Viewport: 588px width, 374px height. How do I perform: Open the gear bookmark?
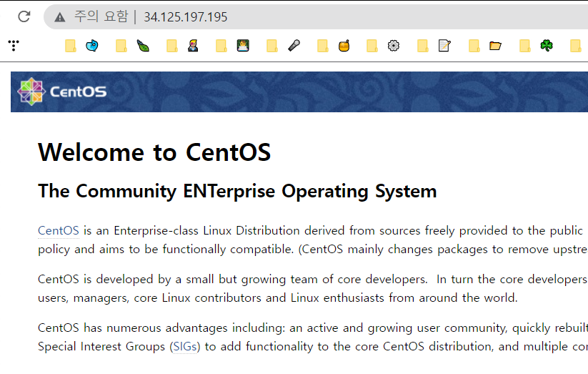click(x=394, y=46)
